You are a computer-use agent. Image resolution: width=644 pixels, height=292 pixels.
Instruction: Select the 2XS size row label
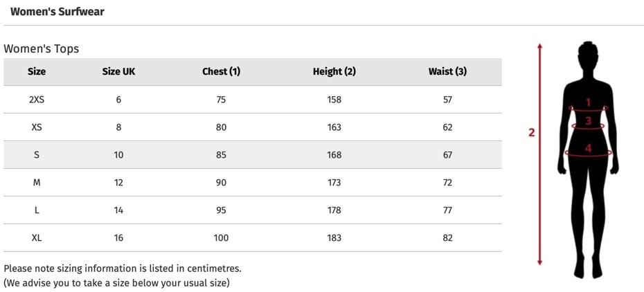tap(37, 100)
